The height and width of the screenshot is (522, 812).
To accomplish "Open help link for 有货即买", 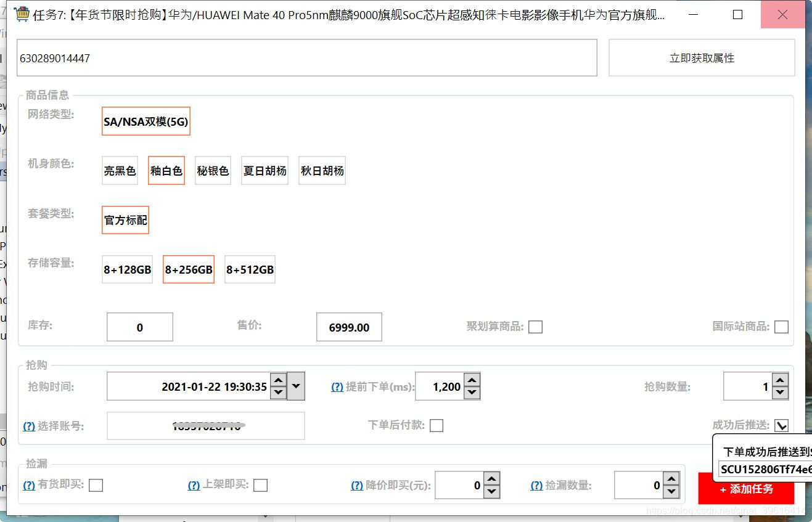I will pyautogui.click(x=29, y=485).
